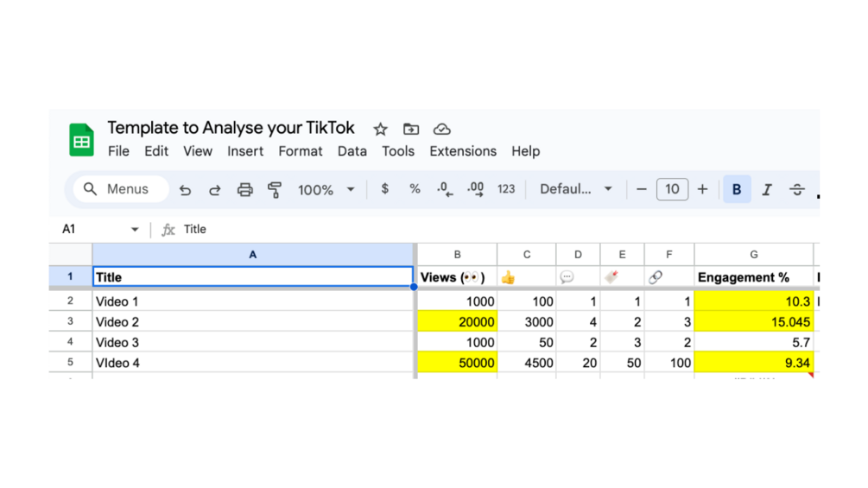Edit the font size field showing 10

[672, 189]
